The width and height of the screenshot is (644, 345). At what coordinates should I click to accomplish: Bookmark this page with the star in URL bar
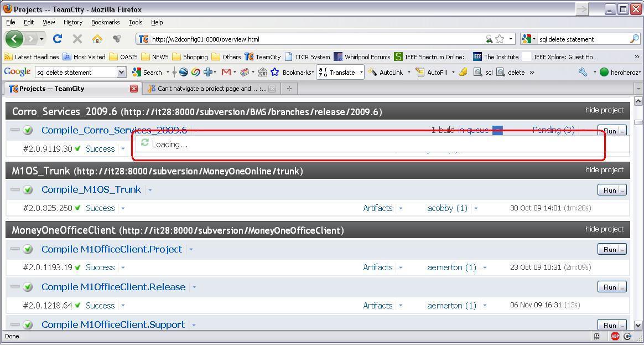pyautogui.click(x=500, y=39)
